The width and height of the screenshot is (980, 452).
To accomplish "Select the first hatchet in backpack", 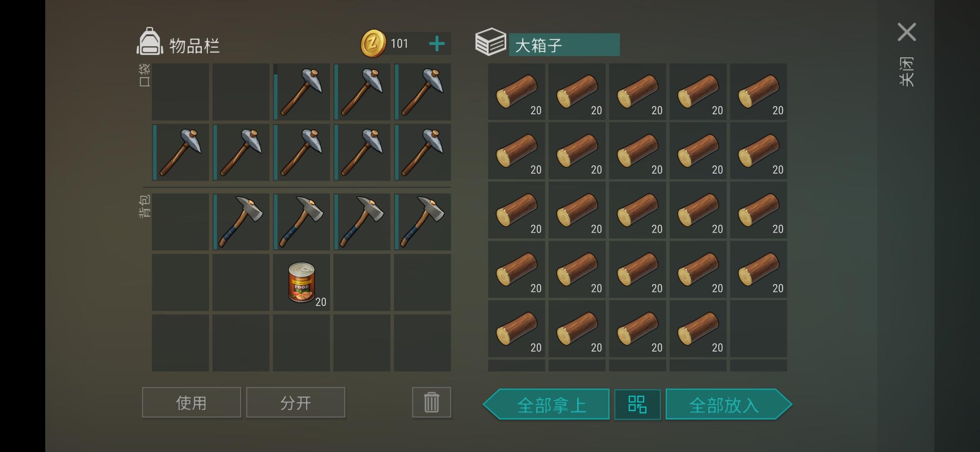I will point(241,222).
